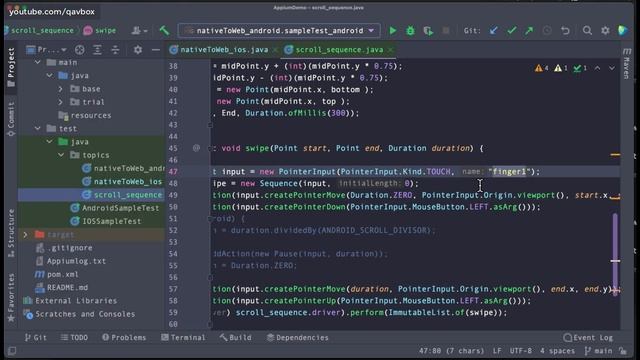Change LF line separator in status bar

497,351
